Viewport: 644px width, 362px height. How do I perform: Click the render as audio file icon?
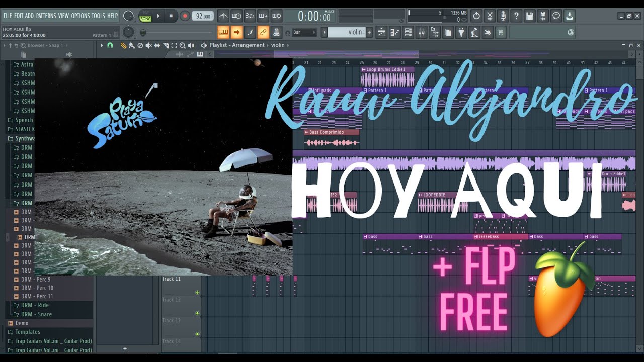coord(569,16)
